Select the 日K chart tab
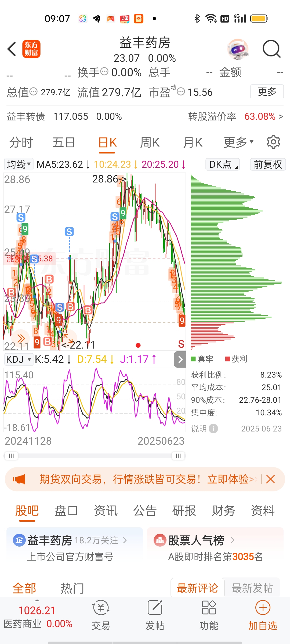Viewport: 290px width, 644px height. (107, 142)
